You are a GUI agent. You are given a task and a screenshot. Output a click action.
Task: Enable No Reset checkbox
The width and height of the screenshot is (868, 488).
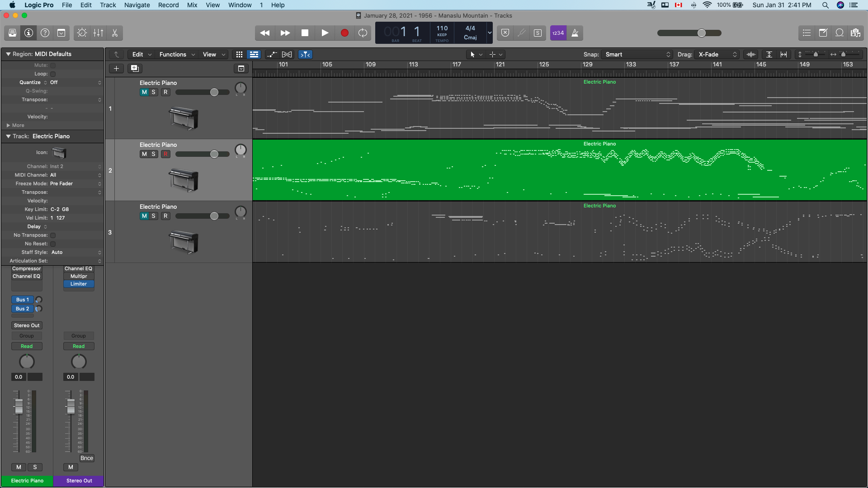53,244
